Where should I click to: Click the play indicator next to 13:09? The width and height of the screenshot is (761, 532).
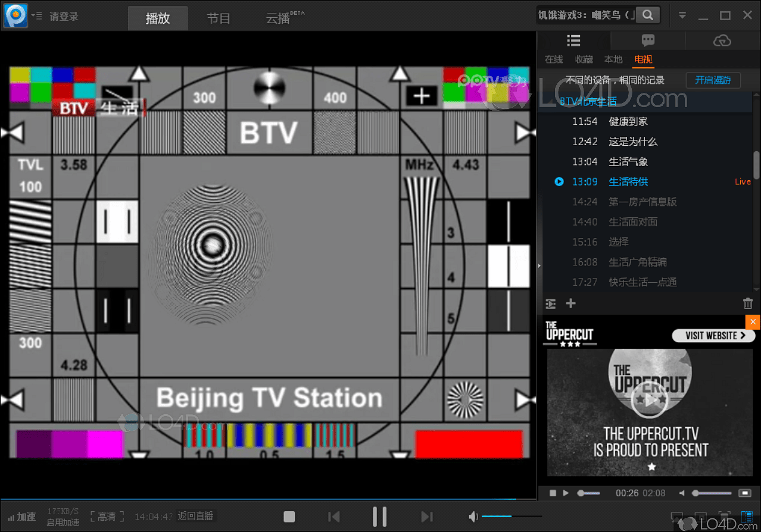[559, 181]
